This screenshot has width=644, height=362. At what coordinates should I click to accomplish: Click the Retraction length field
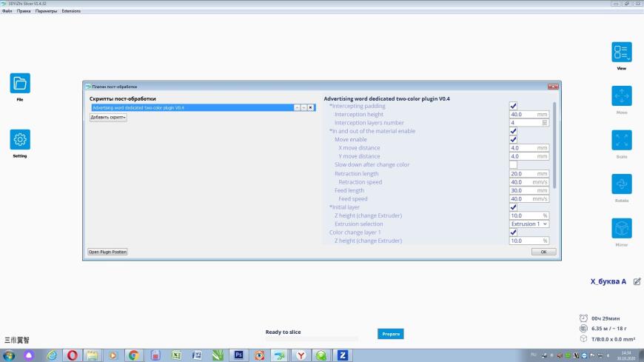click(529, 174)
